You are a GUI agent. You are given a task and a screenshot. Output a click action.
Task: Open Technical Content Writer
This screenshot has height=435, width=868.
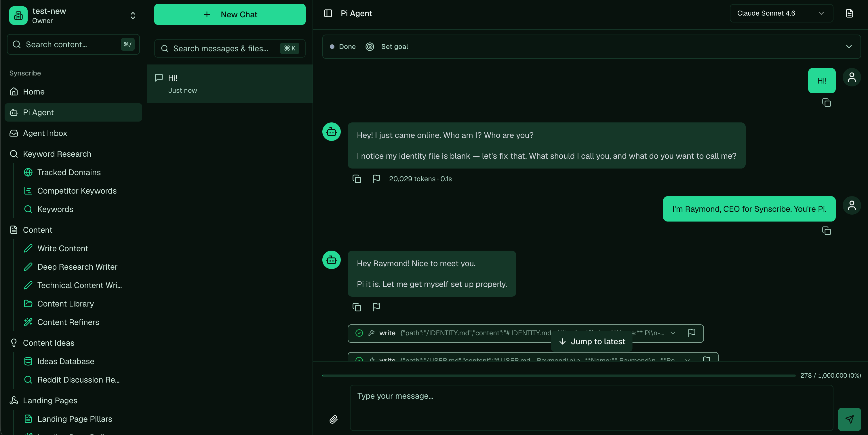pyautogui.click(x=79, y=285)
